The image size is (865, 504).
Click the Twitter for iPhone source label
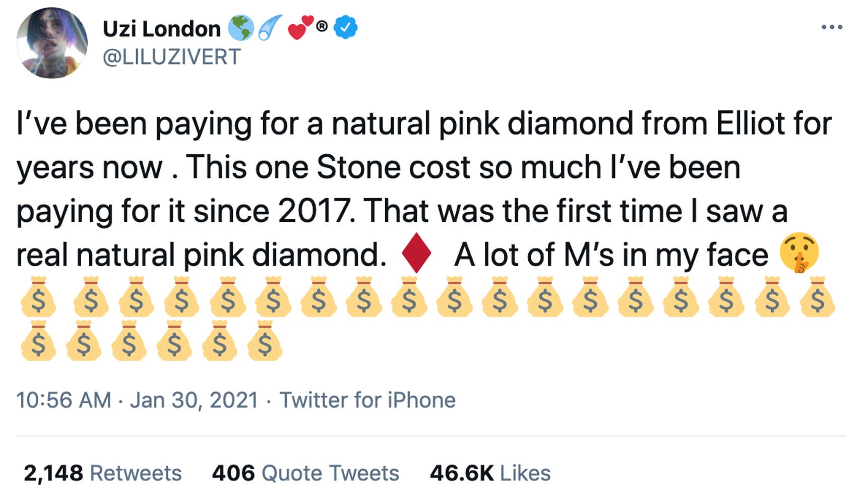coord(367,400)
